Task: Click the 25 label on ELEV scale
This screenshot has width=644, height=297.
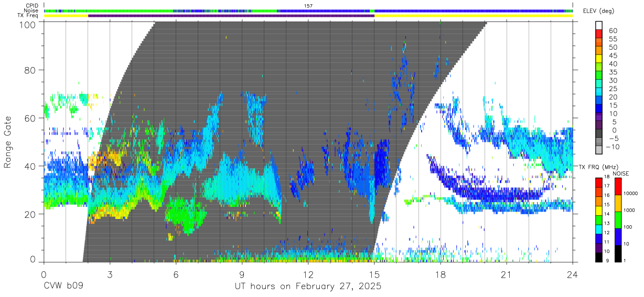Action: click(x=613, y=89)
